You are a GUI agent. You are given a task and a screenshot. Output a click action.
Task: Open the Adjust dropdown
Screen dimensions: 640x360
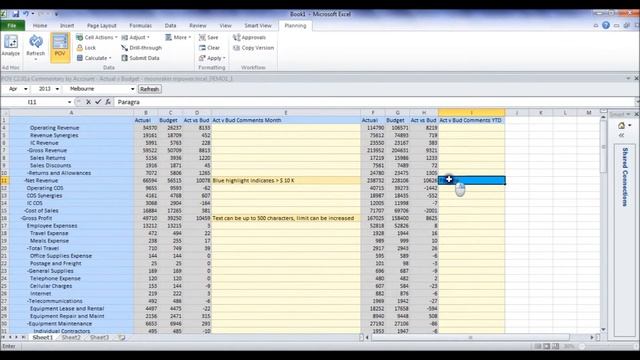pos(136,37)
